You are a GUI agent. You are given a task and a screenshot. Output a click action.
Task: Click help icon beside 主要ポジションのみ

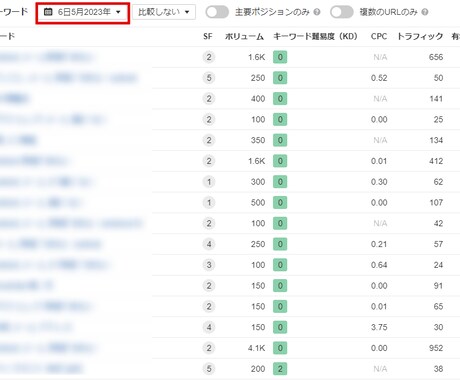tap(317, 12)
